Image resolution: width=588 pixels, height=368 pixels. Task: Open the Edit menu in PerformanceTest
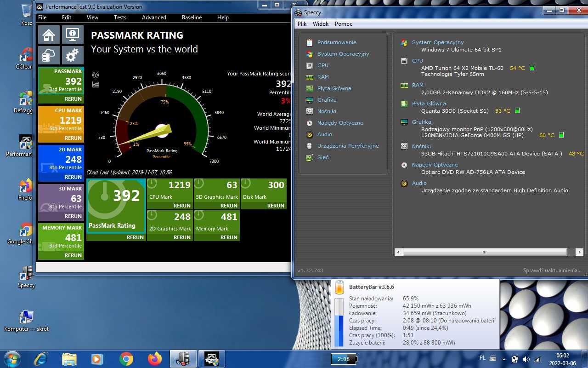pos(67,17)
